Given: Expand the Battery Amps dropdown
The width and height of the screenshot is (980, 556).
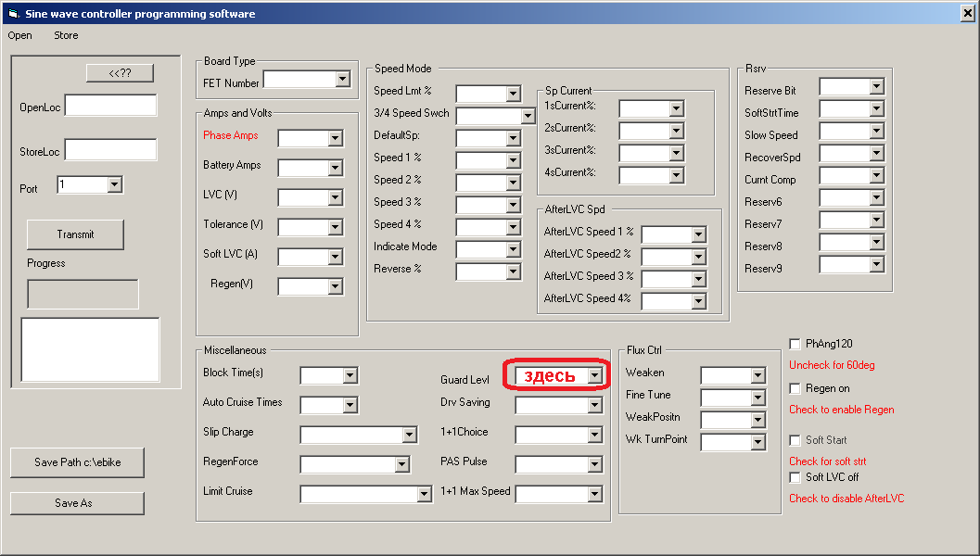Looking at the screenshot, I should 336,169.
